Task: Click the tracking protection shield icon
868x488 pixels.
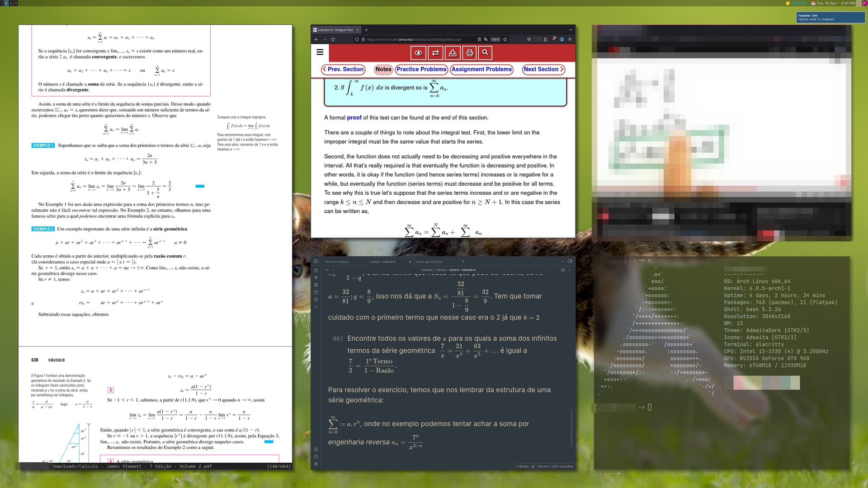Action: pos(357,39)
